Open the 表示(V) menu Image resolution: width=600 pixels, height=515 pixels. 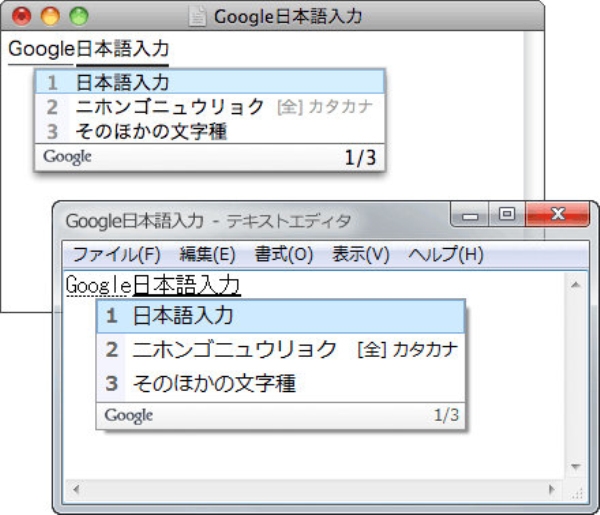tap(360, 254)
